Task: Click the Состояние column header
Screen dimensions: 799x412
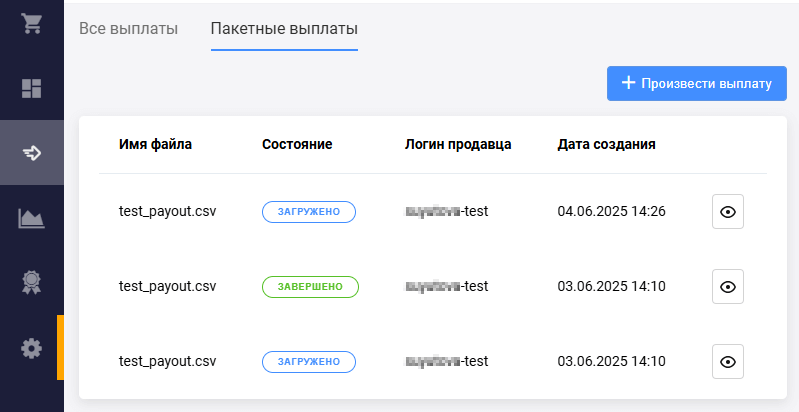Action: coord(296,144)
